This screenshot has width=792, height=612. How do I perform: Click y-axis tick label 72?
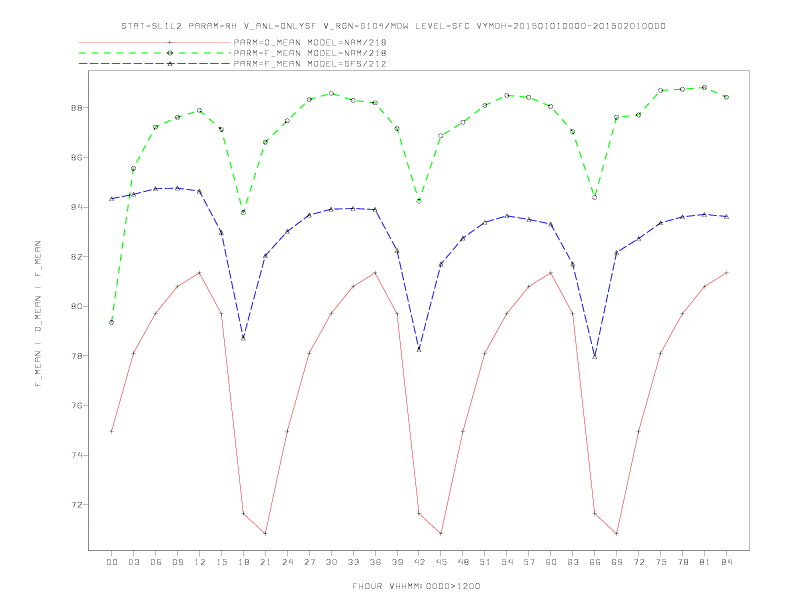tap(78, 505)
